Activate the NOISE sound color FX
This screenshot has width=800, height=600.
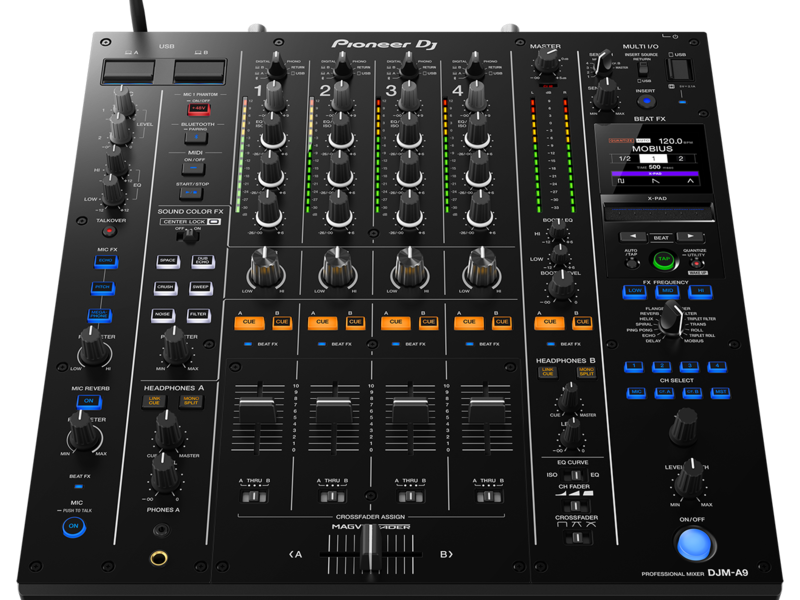click(x=162, y=315)
